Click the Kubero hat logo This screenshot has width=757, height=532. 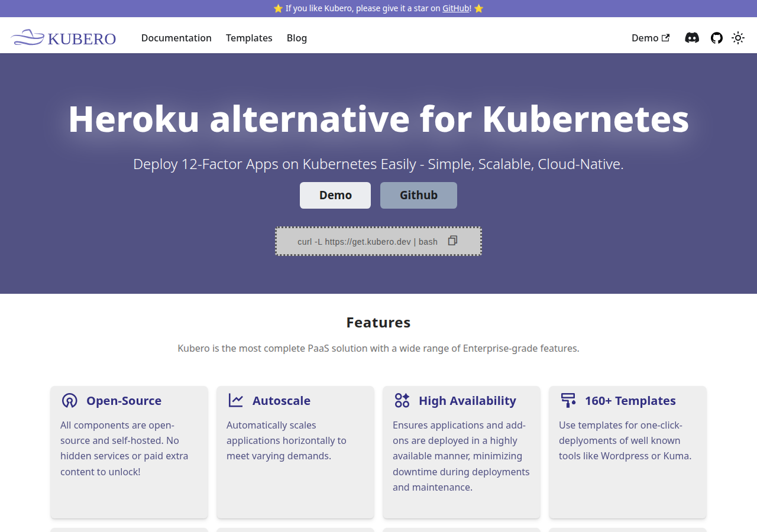[x=28, y=37]
